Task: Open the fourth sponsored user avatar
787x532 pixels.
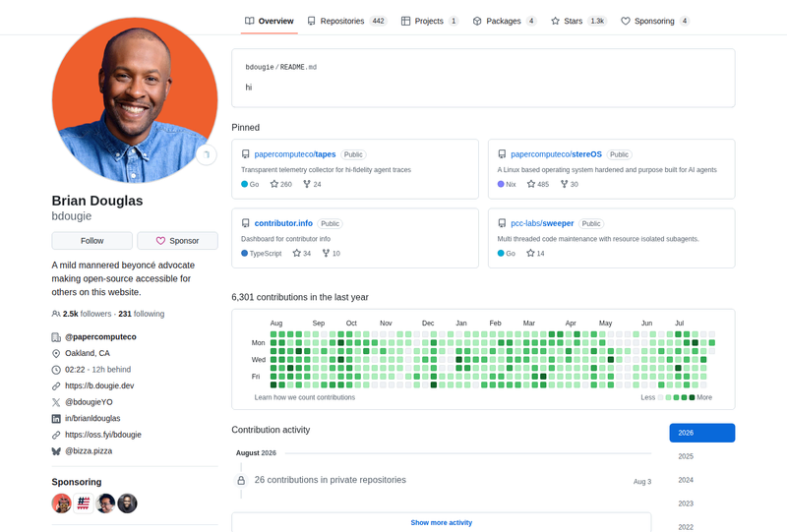Action: tap(128, 503)
